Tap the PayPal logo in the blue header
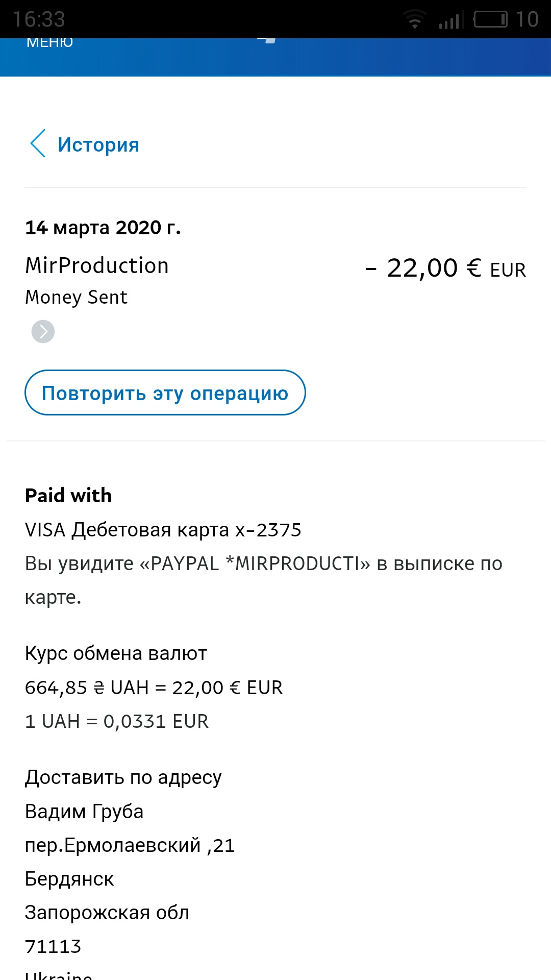 click(x=270, y=40)
